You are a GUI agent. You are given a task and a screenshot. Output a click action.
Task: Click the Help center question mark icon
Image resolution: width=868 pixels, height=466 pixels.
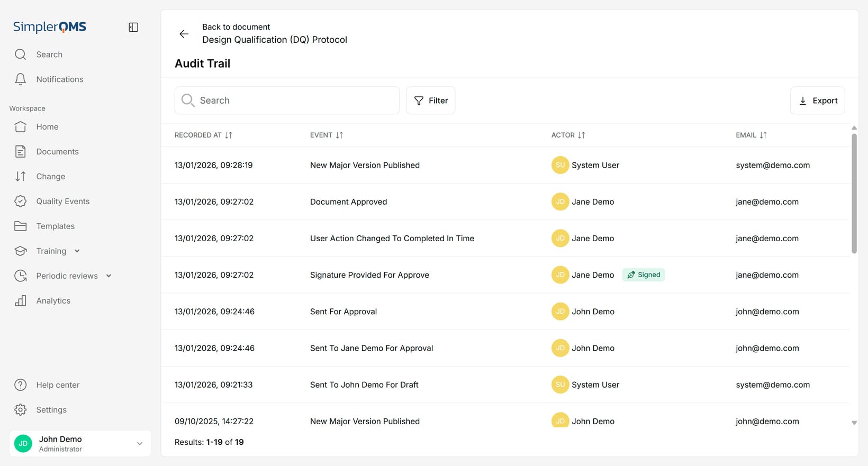pyautogui.click(x=21, y=385)
